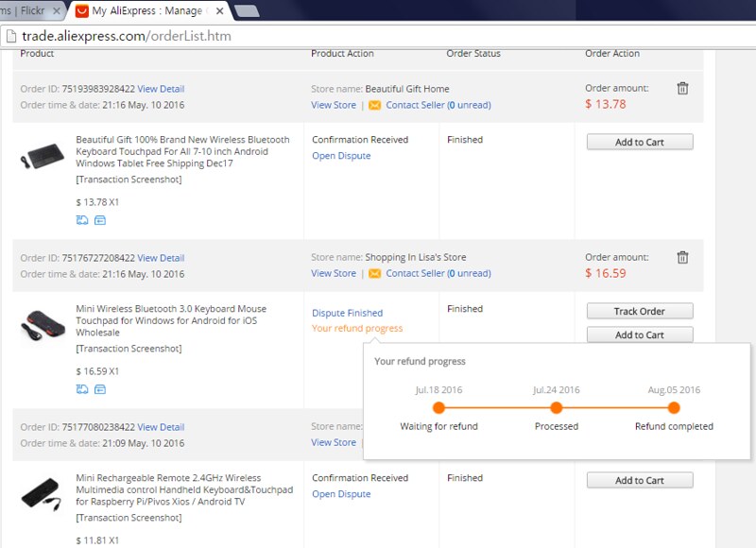Click the Dispute Finished link
This screenshot has width=756, height=548.
(347, 313)
